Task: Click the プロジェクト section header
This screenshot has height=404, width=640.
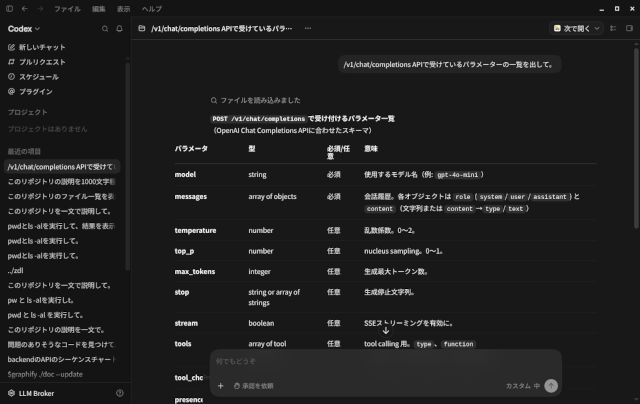Action: pos(27,112)
